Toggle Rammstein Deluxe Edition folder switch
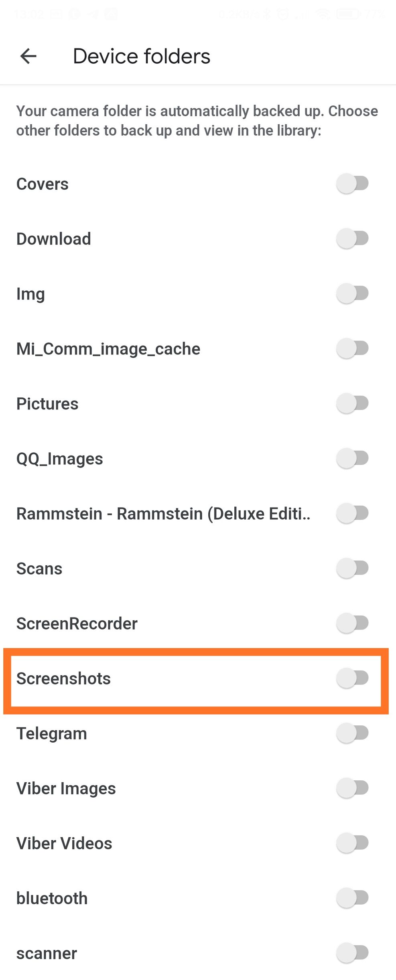This screenshot has height=980, width=396. tap(353, 513)
